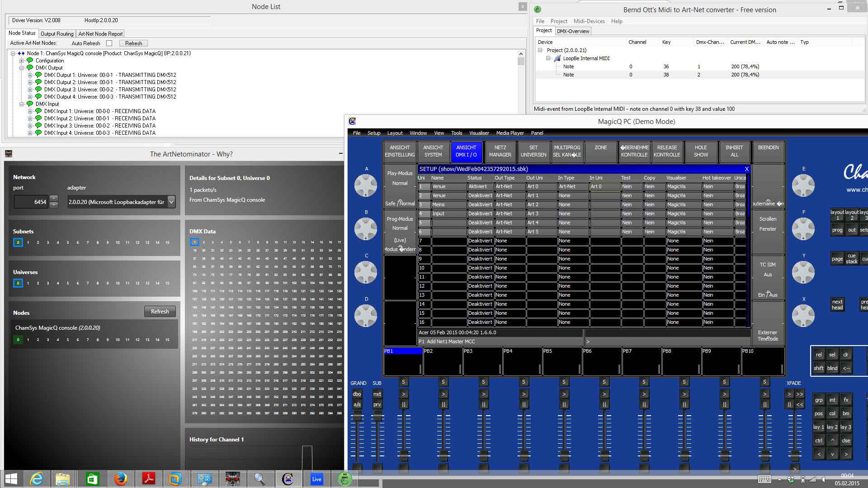Open Windows Store from the taskbar
Screen dimensions: 868x488
(92, 479)
